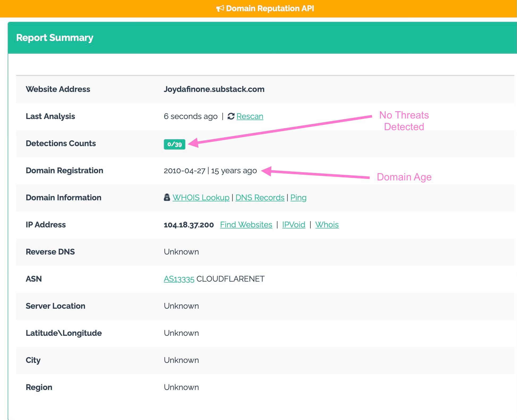Click the spy icon beside WHOIS Lookup
The image size is (517, 420).
point(167,197)
